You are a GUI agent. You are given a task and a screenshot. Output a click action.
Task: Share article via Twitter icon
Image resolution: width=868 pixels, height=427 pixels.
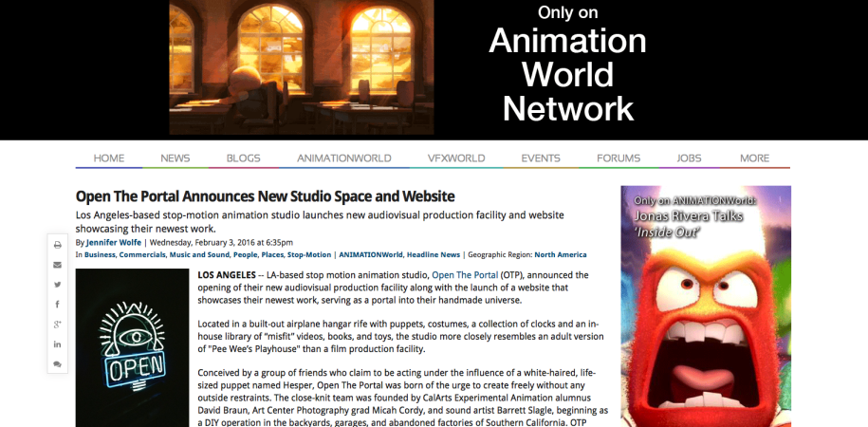point(58,285)
